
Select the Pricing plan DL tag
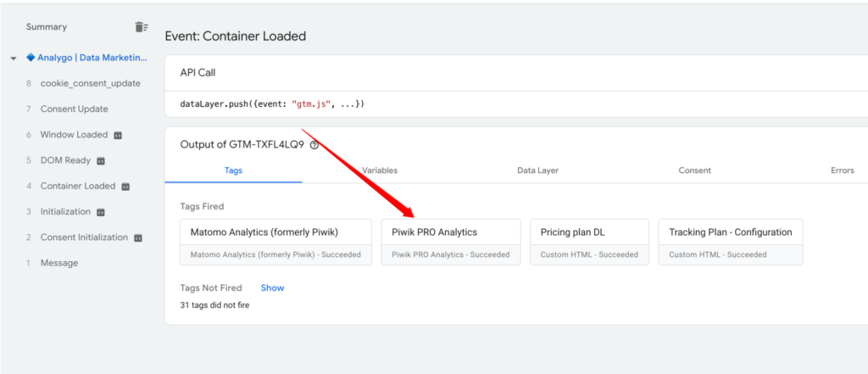[589, 242]
